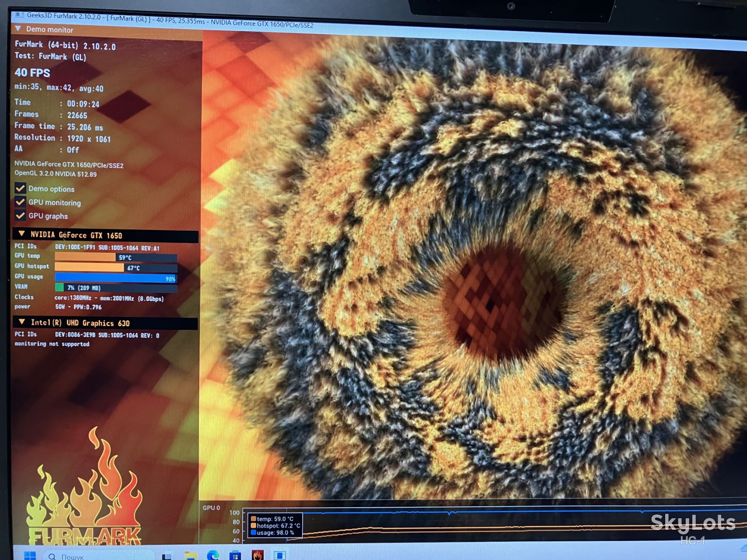Image resolution: width=747 pixels, height=560 pixels.
Task: Click the taskbar search box 'Пошук'
Action: pyautogui.click(x=99, y=556)
